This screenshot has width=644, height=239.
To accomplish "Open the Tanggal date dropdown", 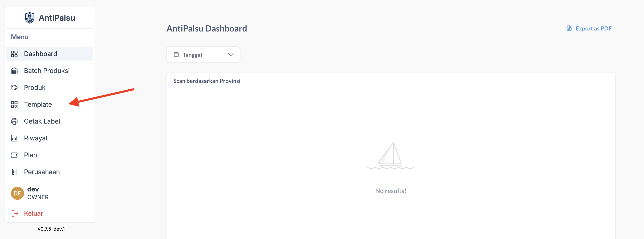I will point(203,55).
